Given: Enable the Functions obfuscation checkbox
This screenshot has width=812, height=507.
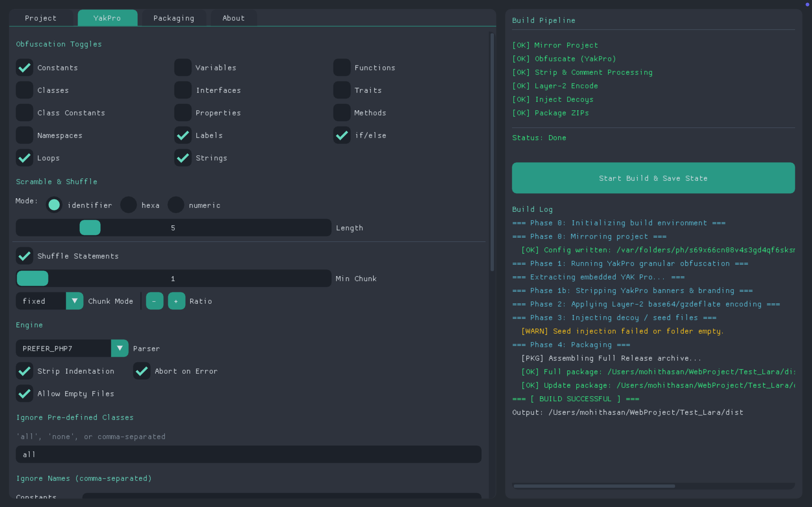Looking at the screenshot, I should pyautogui.click(x=342, y=68).
